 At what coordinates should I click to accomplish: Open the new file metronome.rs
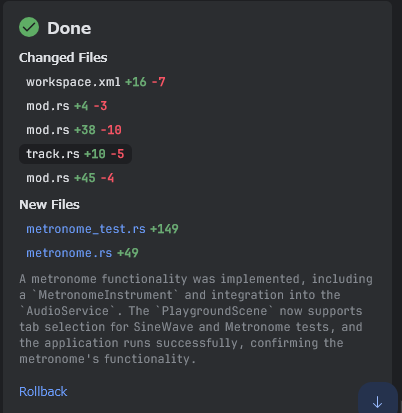69,253
